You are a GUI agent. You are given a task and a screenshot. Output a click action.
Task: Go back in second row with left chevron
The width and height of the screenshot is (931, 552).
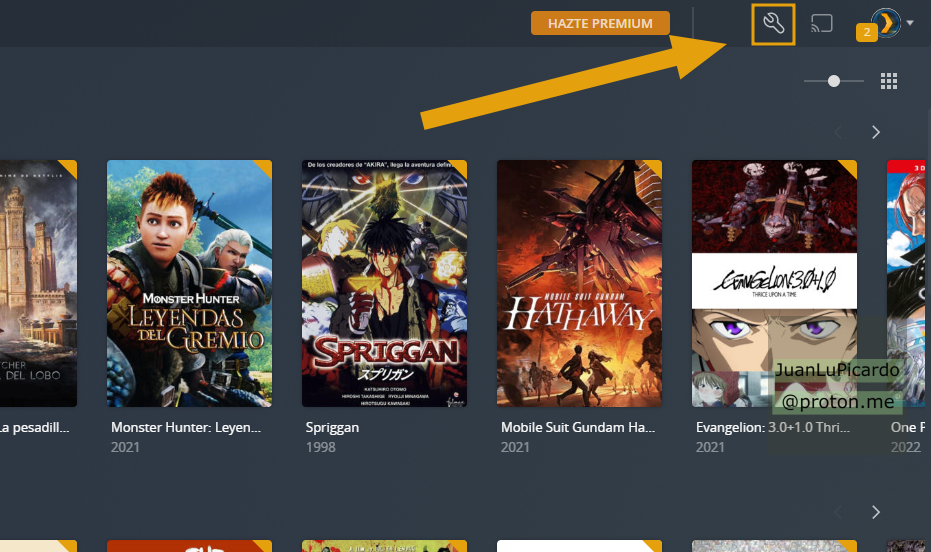[x=838, y=512]
